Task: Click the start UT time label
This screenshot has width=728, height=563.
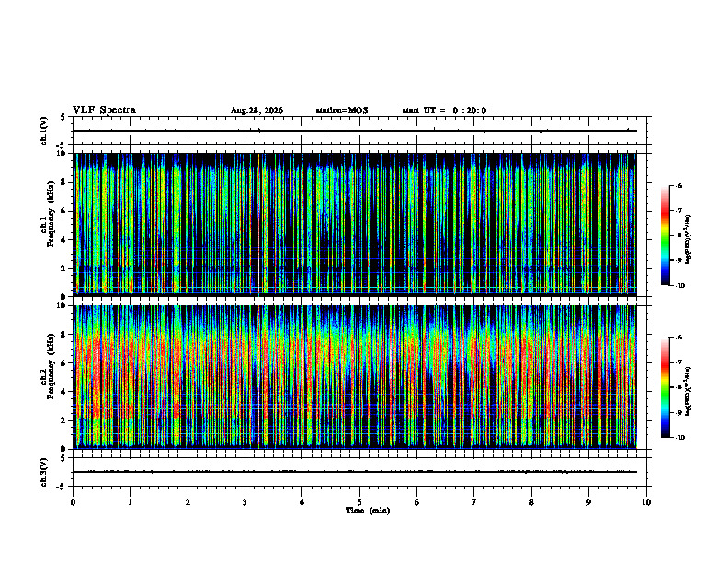Action: tap(444, 110)
